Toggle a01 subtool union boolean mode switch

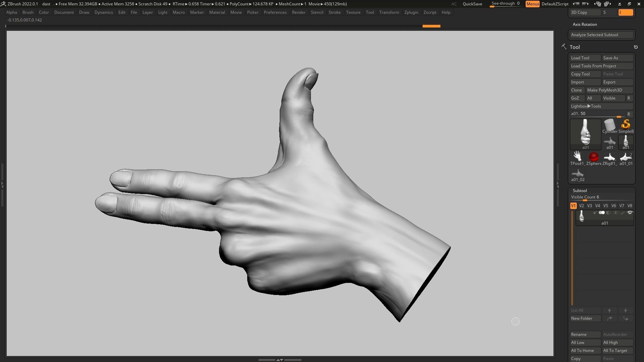click(x=602, y=213)
